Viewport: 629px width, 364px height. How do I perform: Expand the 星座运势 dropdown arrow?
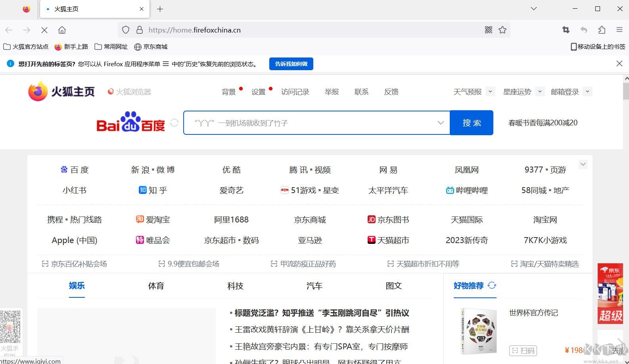coord(540,92)
